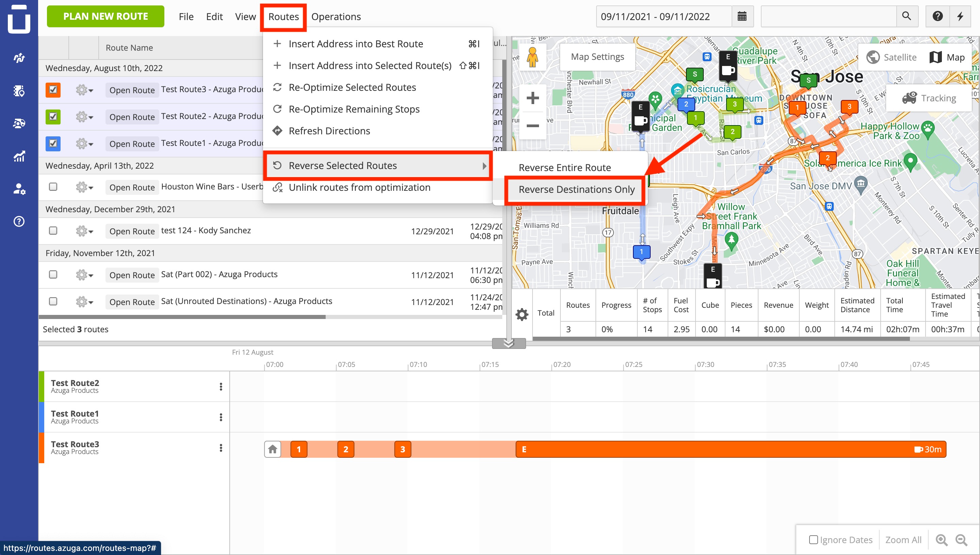Screen dimensions: 980x555
Task: Click orange stop 3 marker on map
Action: tap(849, 107)
